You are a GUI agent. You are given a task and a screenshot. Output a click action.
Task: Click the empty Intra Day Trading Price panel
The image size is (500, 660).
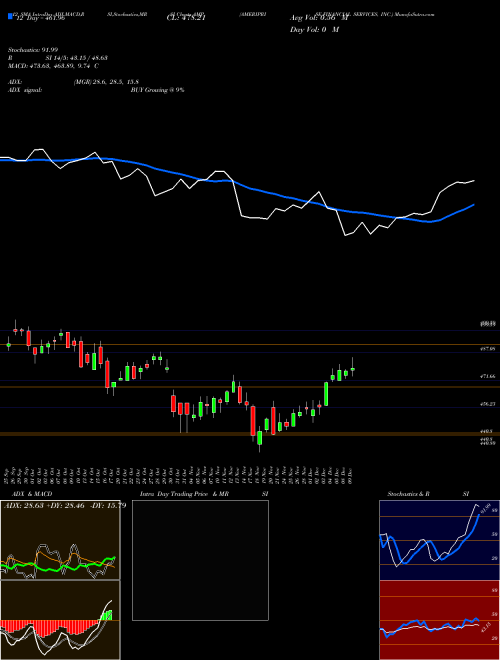point(200,560)
